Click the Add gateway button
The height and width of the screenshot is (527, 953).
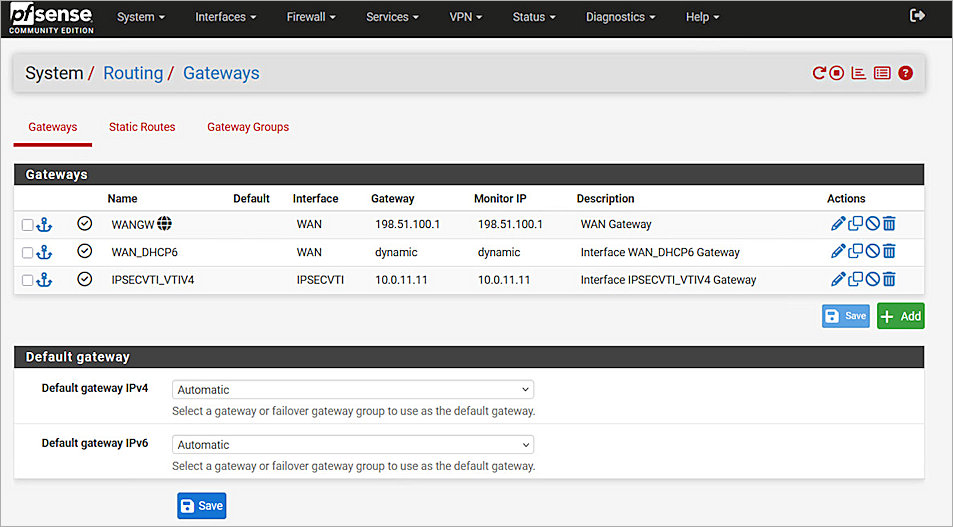coord(901,316)
